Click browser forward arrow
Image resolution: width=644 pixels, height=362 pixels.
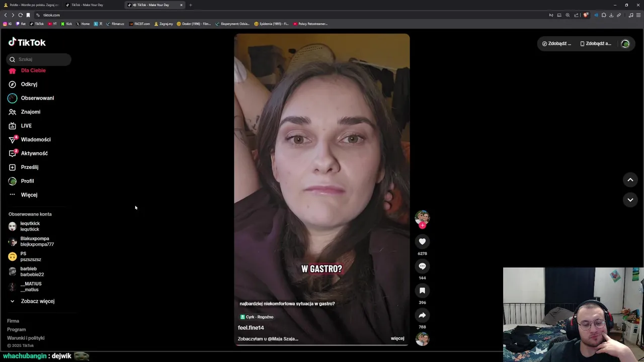(x=13, y=15)
